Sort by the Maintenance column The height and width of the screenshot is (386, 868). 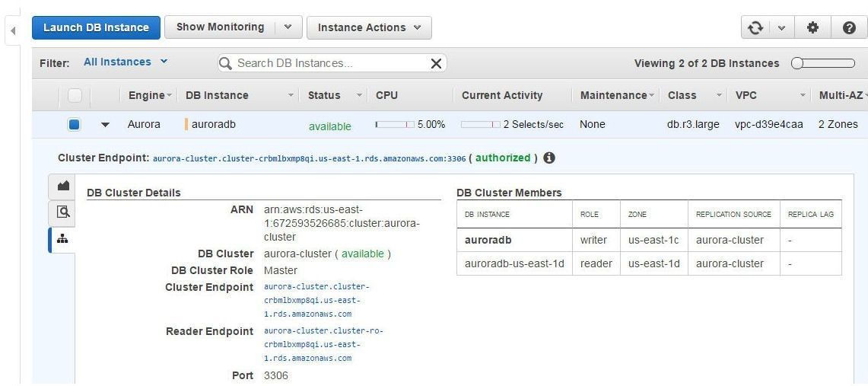[615, 96]
